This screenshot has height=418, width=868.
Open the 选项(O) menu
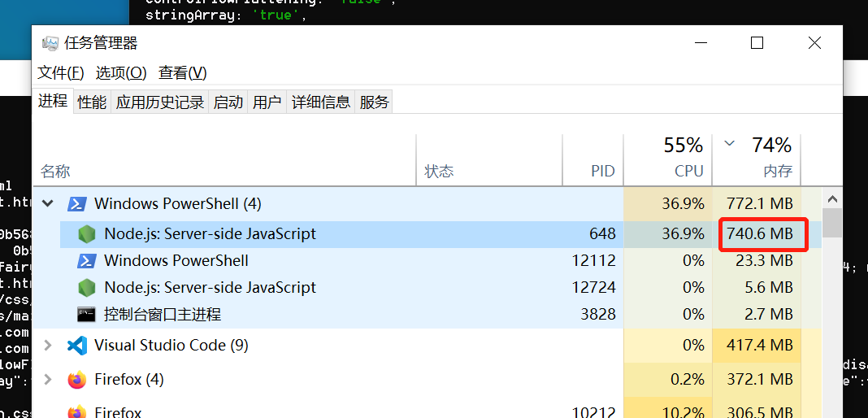click(x=121, y=72)
